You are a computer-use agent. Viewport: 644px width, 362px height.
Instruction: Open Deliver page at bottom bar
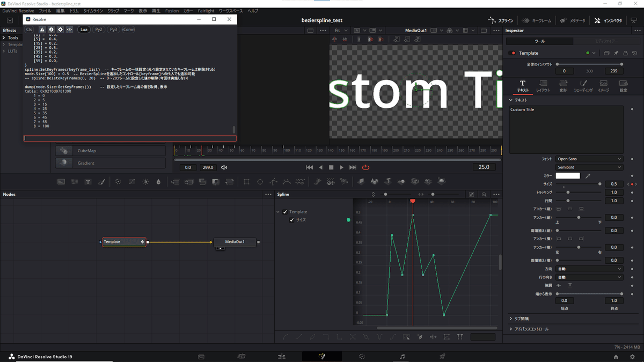[442, 356]
